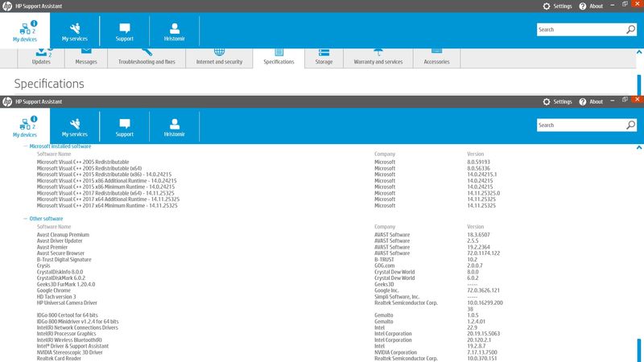Switch to the Messages tab
The width and height of the screenshot is (644, 362).
tap(86, 58)
